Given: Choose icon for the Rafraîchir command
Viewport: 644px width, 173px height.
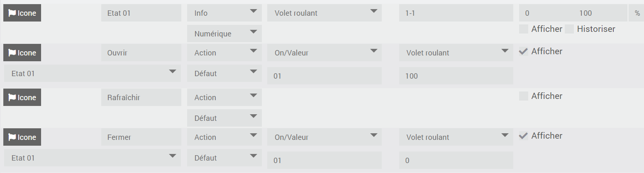Looking at the screenshot, I should 22,98.
